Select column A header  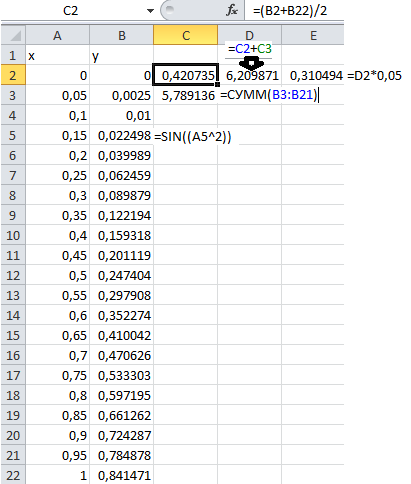(x=57, y=35)
